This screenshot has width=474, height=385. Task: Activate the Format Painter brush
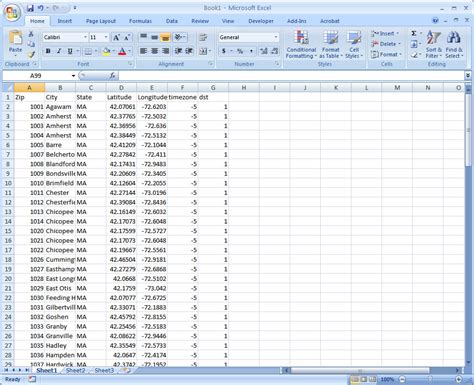coord(31,54)
